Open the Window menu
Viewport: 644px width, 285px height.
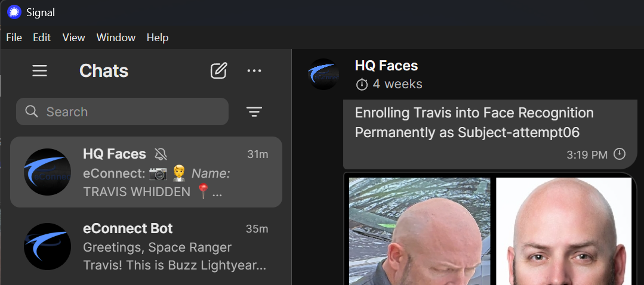pyautogui.click(x=116, y=38)
